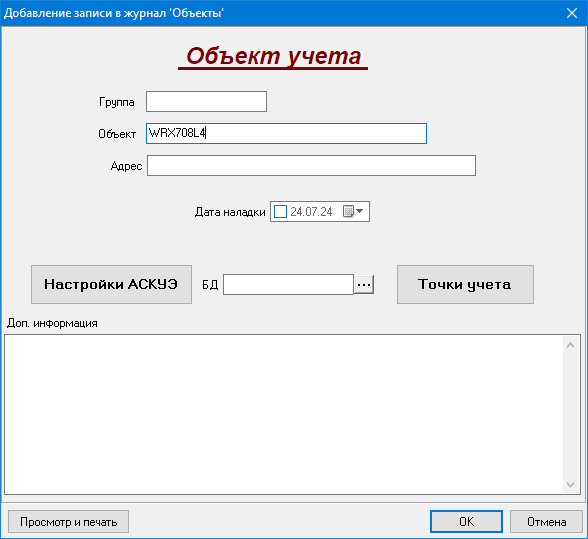Click the up arrow in Доп. информация scrollbar
The image size is (588, 539).
[x=570, y=345]
